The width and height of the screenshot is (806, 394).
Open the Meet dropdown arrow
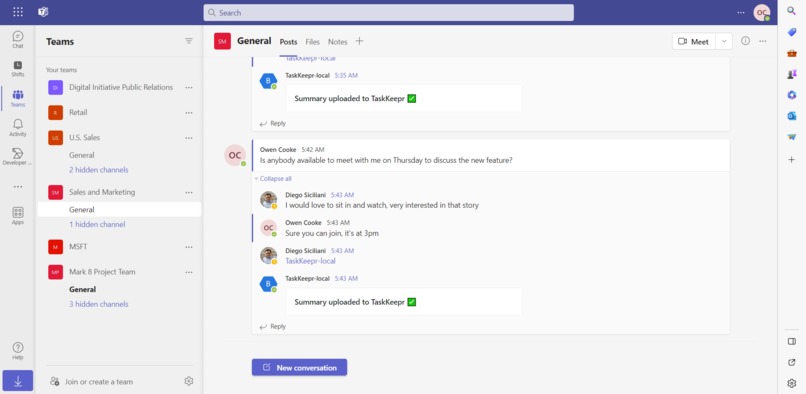(x=724, y=42)
